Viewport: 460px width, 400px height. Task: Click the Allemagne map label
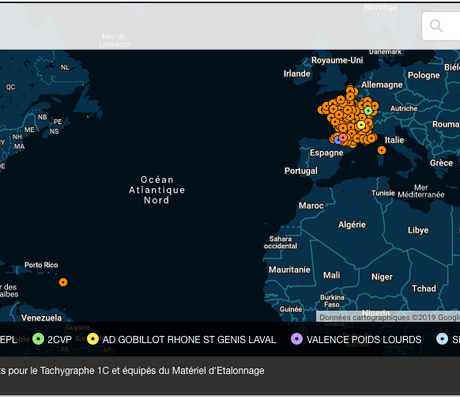pos(382,85)
